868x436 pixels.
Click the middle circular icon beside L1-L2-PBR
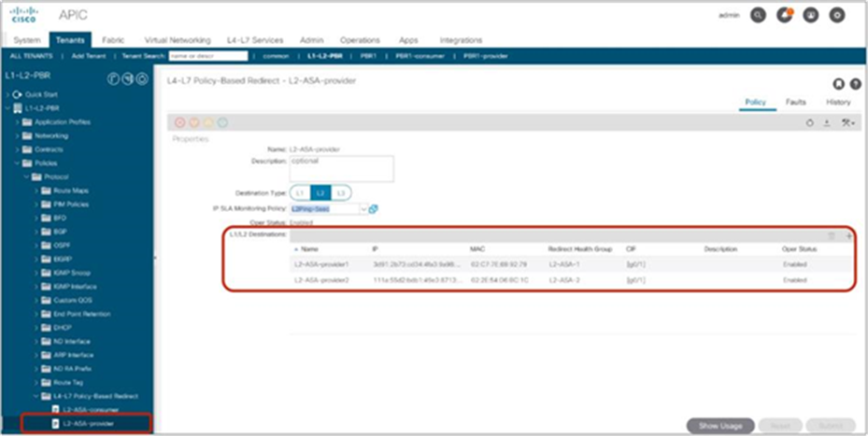tap(127, 79)
